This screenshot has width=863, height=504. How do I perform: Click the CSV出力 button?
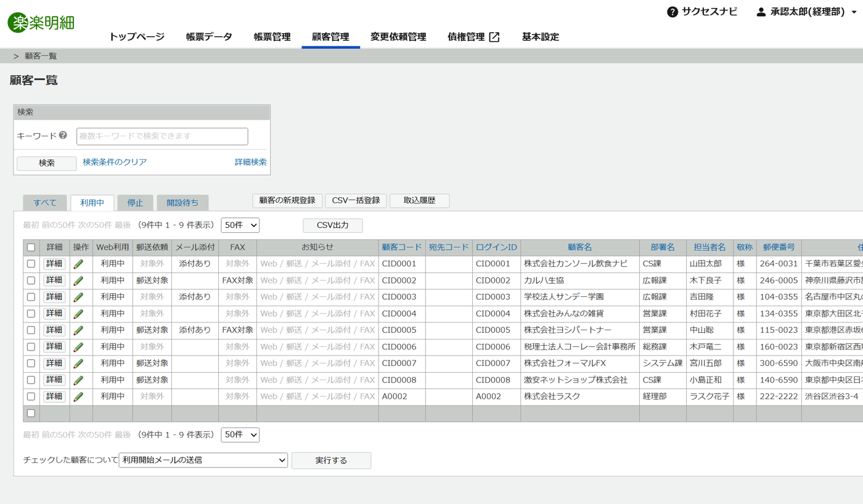click(333, 226)
